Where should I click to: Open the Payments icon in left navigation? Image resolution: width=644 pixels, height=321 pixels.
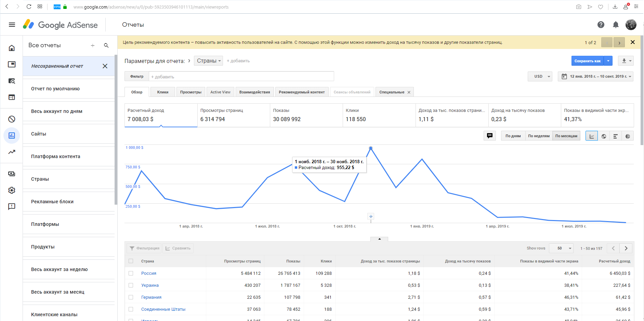click(x=12, y=174)
